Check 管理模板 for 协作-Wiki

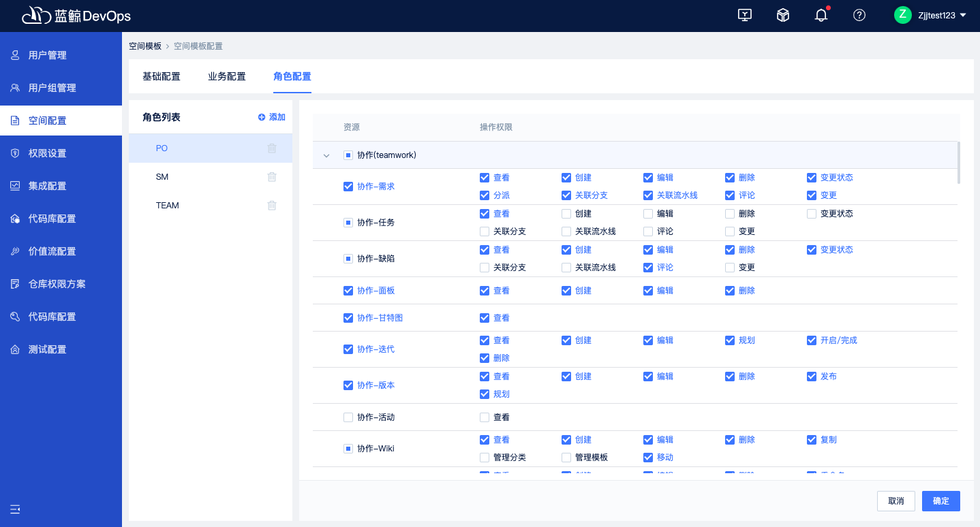coord(566,458)
